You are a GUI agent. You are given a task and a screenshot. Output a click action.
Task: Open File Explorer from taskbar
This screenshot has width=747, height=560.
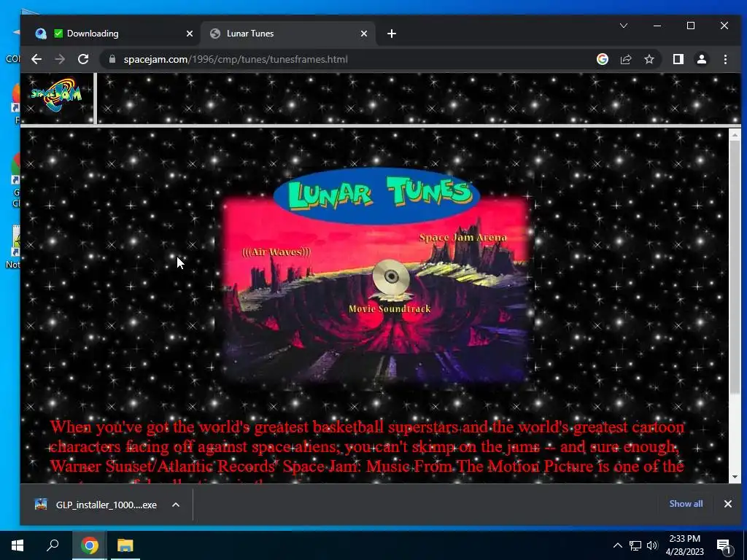[125, 545]
